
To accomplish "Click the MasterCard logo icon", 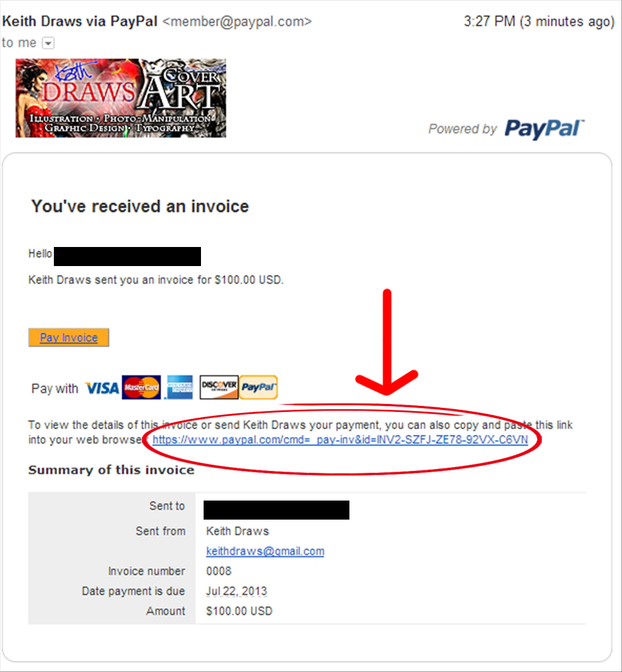I will pos(141,388).
